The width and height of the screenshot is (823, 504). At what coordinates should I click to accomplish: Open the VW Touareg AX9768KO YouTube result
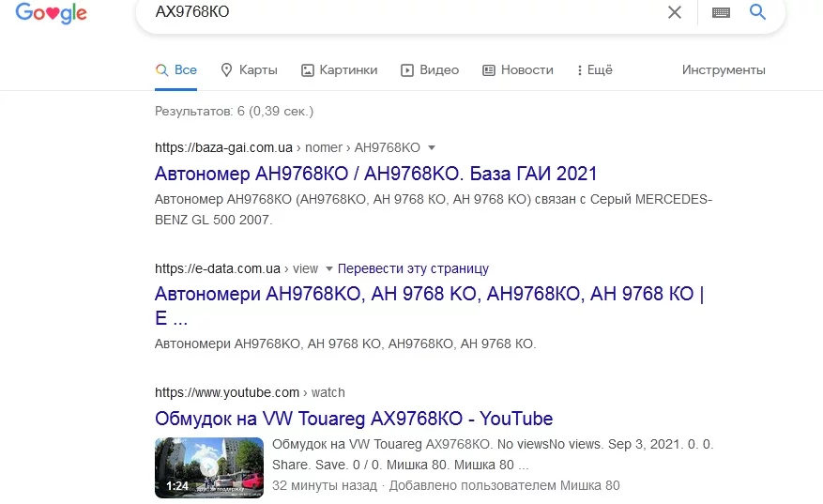[x=354, y=419]
